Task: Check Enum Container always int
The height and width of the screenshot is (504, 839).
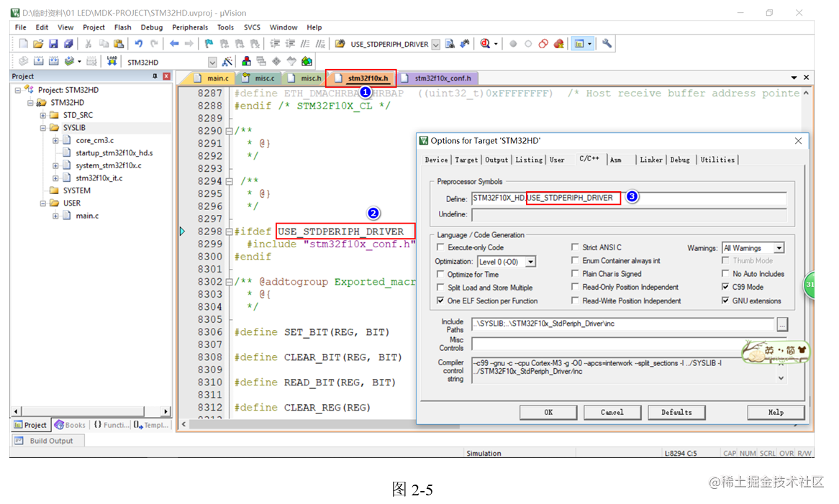Action: tap(575, 260)
